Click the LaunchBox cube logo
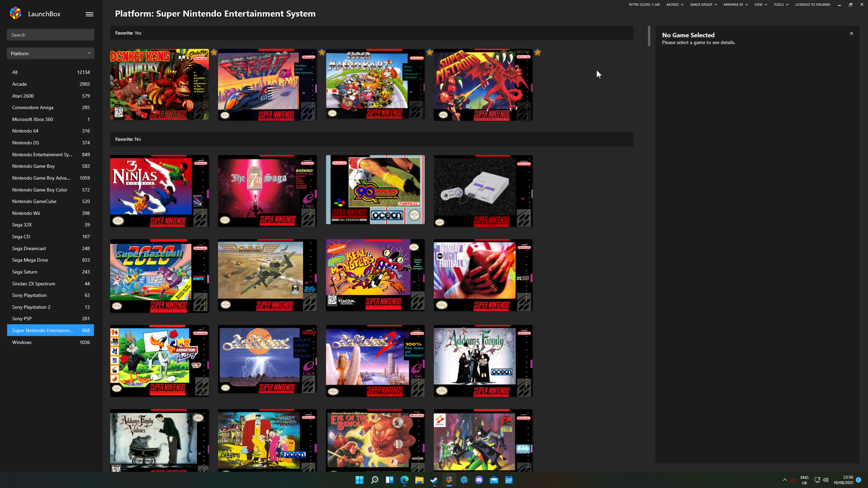 click(15, 14)
